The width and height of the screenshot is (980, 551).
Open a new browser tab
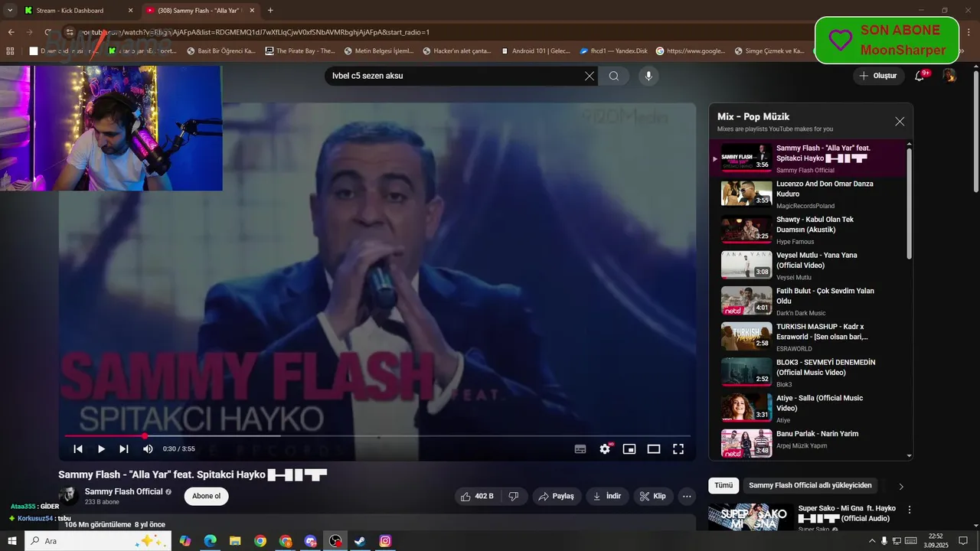[270, 11]
